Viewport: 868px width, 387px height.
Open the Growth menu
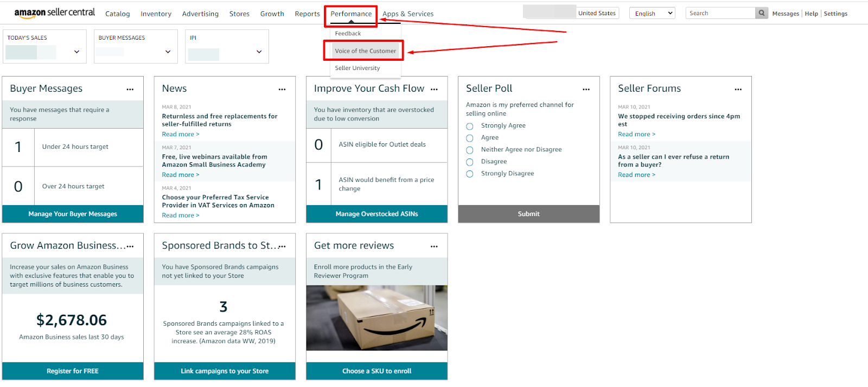272,14
